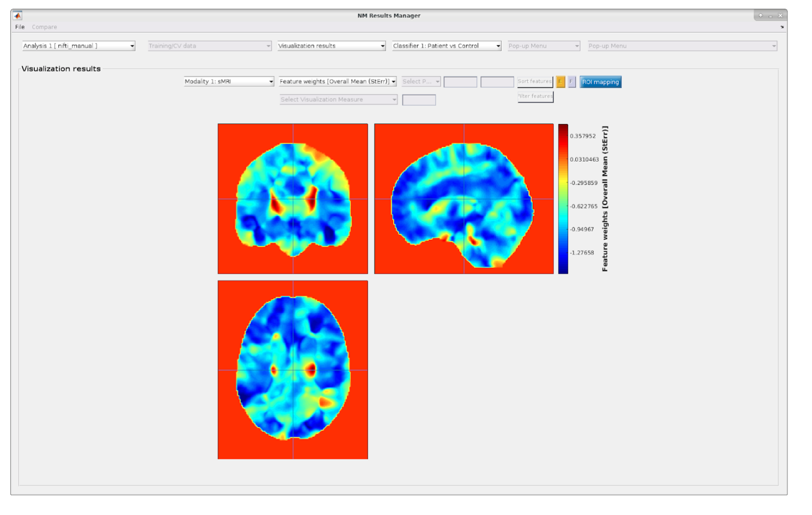812x515 pixels.
Task: Click the crosshair on the coronal brain slice
Action: (x=293, y=200)
